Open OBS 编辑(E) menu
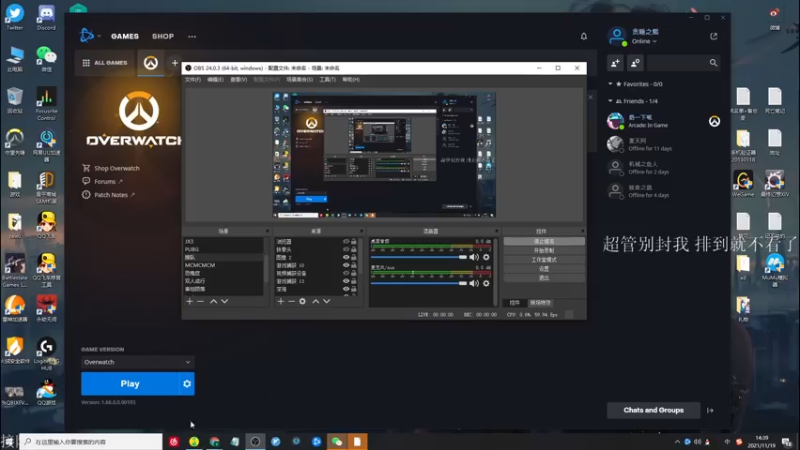Image resolution: width=800 pixels, height=450 pixels. (215, 80)
